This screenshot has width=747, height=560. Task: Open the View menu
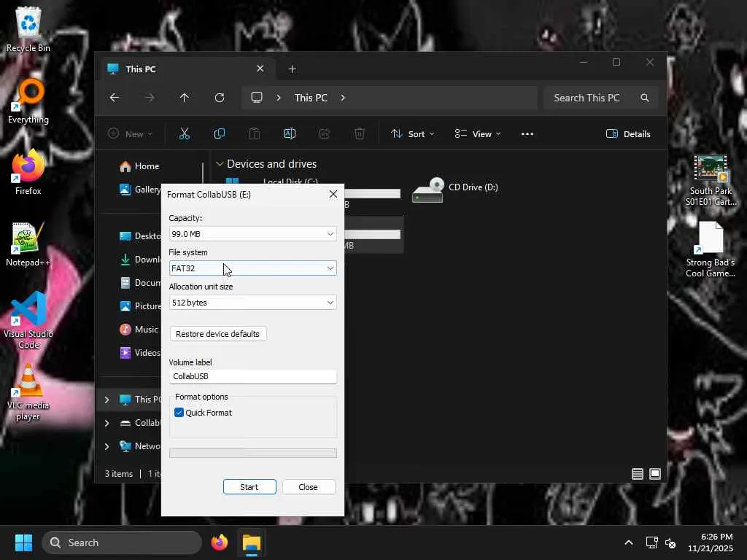478,133
